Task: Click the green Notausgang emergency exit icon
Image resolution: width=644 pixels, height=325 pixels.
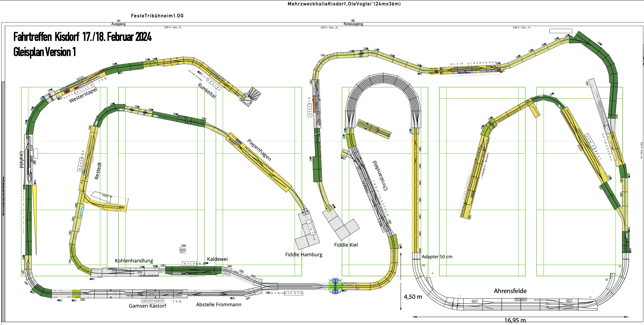Action: pos(353,21)
